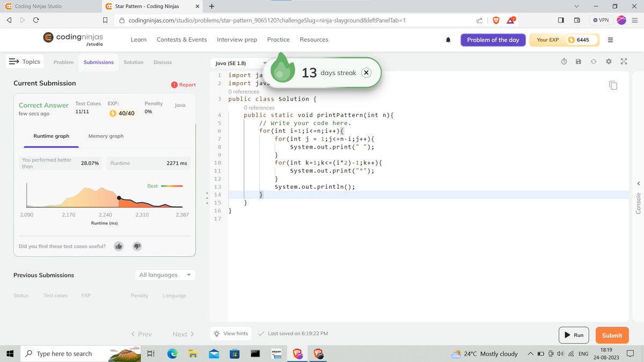Toggle the Brave VPN button
The width and height of the screenshot is (644, 362).
click(601, 20)
